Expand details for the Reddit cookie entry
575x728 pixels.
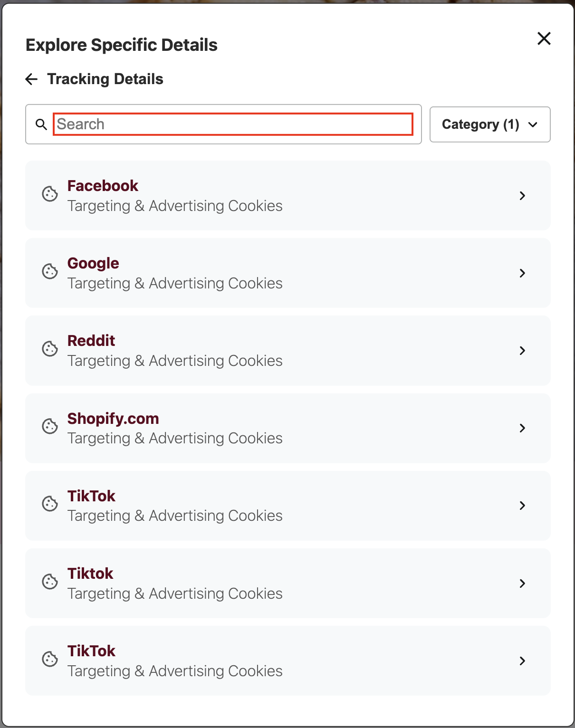[x=523, y=351]
